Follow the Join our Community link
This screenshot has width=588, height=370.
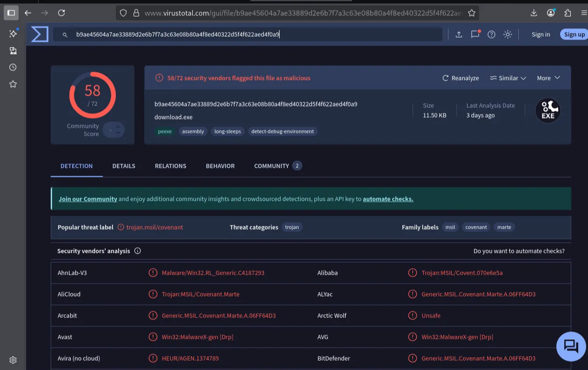tap(88, 199)
